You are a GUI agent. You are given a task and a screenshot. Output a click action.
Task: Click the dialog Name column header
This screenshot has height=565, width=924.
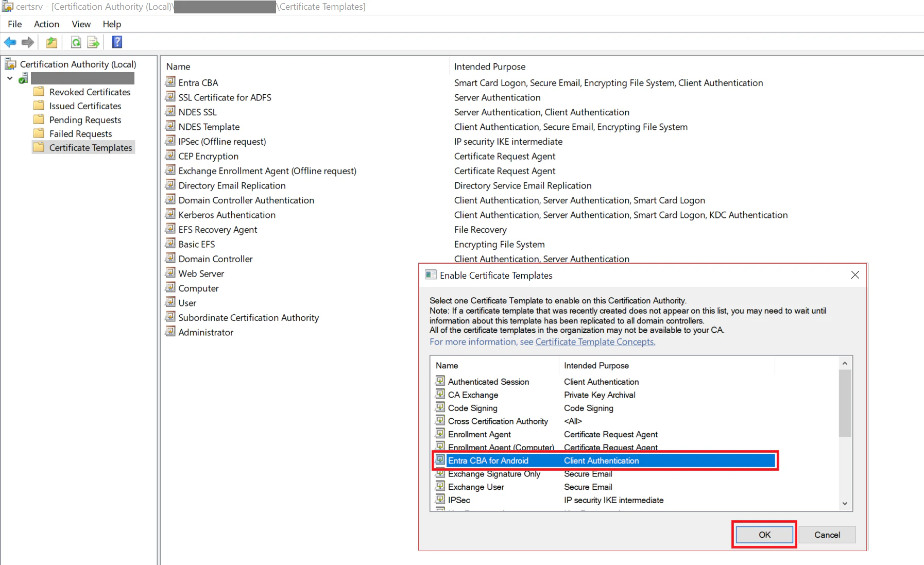pyautogui.click(x=447, y=365)
